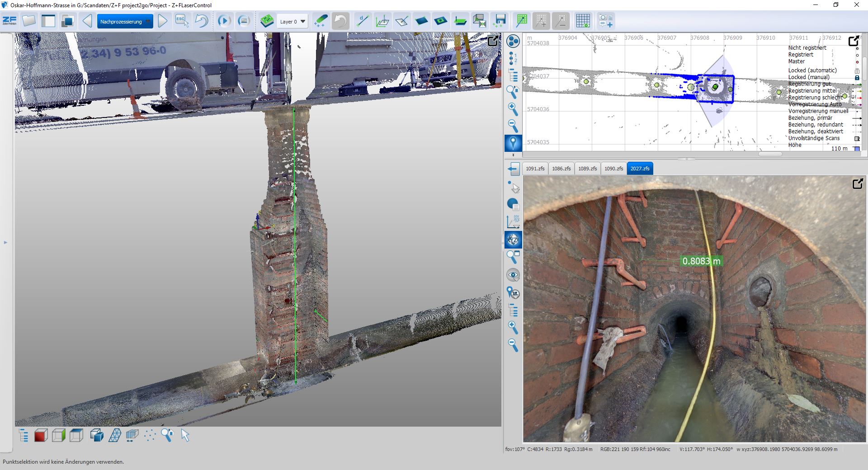
Task: Select the green cube side view icon
Action: coord(59,436)
